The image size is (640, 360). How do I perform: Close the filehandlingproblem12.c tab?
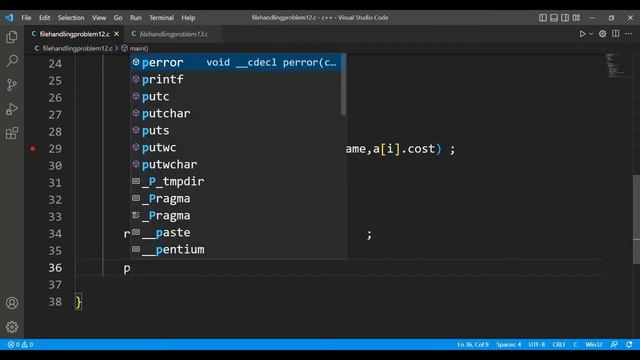pyautogui.click(x=117, y=34)
